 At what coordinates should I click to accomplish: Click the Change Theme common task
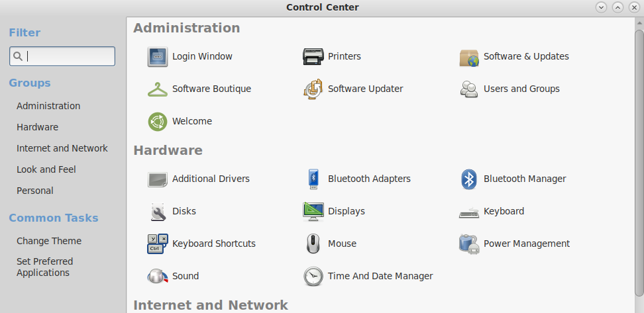49,241
